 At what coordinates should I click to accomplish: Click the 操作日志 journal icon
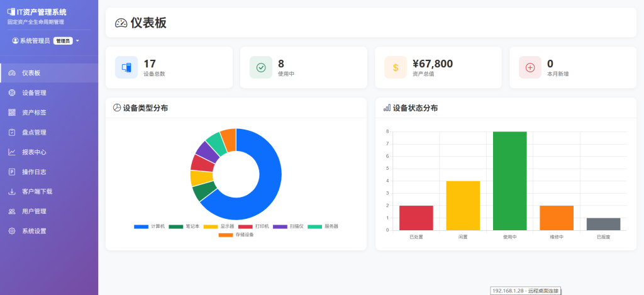click(12, 172)
